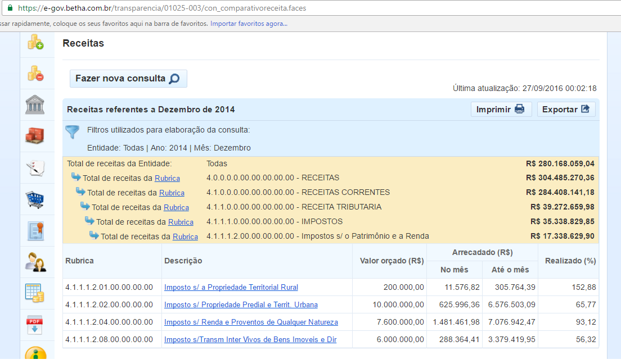Open the two people sidebar icon
This screenshot has height=364, width=621.
click(x=35, y=261)
